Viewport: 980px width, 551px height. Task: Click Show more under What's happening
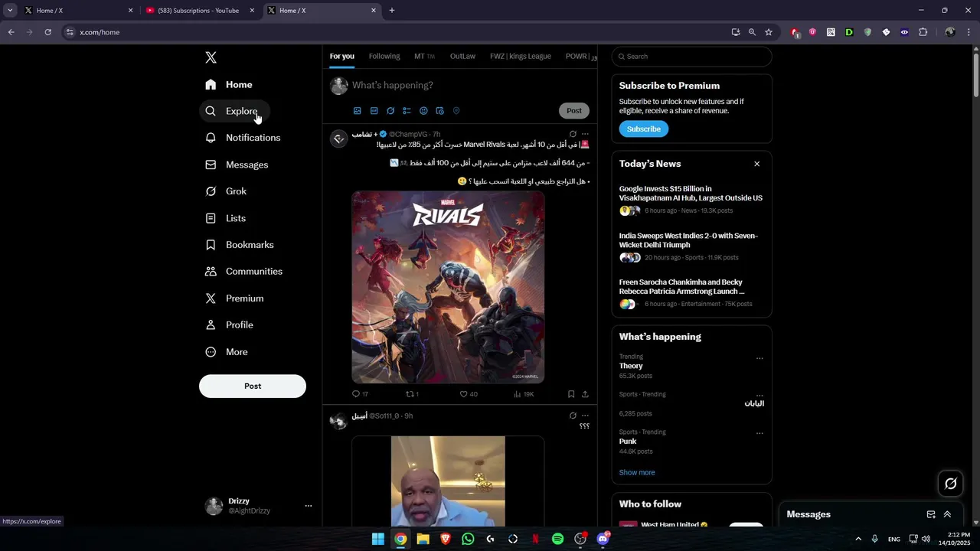click(637, 472)
